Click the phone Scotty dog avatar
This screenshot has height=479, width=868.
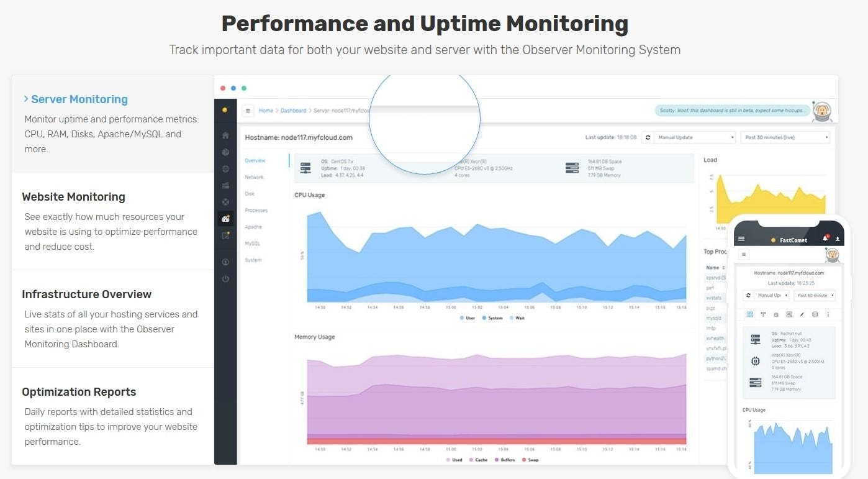[x=832, y=255]
